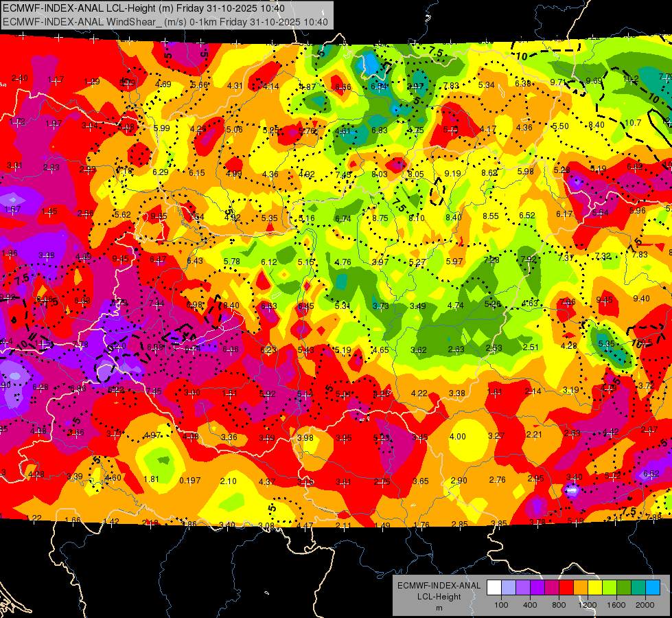Click the wind shear value 5.66

point(199,85)
